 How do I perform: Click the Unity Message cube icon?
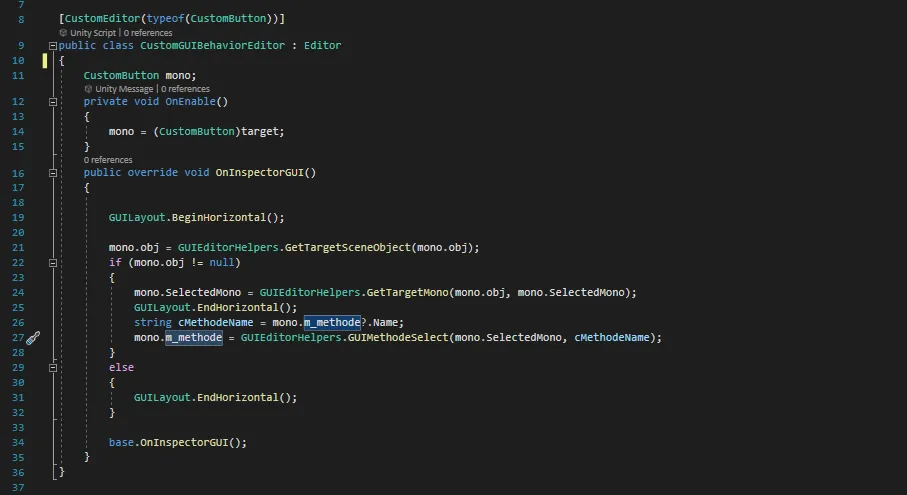pyautogui.click(x=88, y=89)
